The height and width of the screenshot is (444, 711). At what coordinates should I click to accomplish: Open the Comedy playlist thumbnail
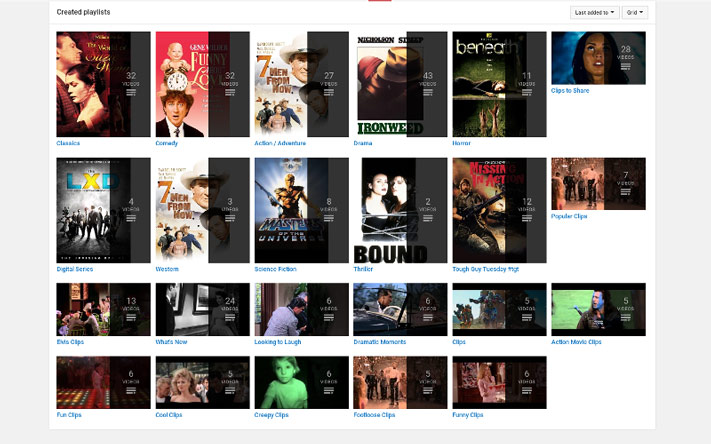[203, 84]
